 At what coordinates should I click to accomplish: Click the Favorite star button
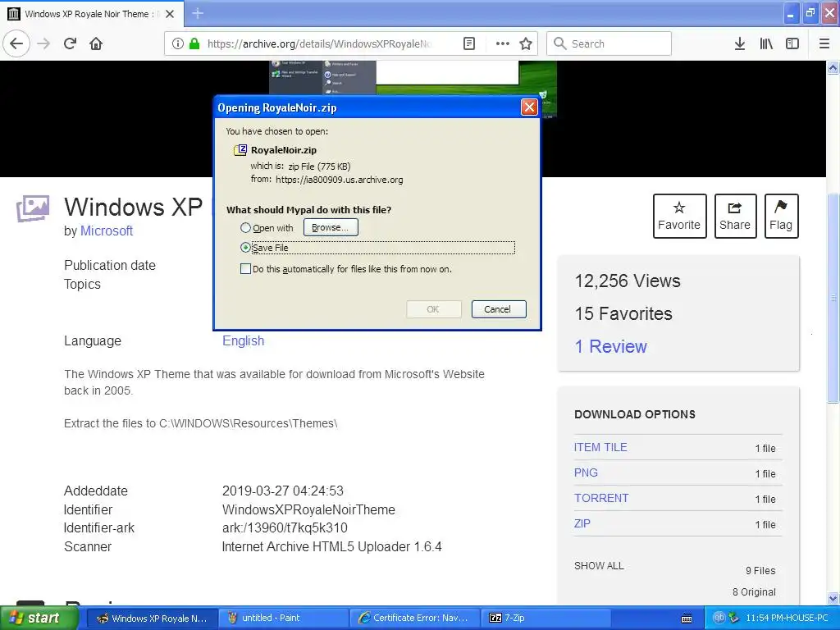[679, 216]
